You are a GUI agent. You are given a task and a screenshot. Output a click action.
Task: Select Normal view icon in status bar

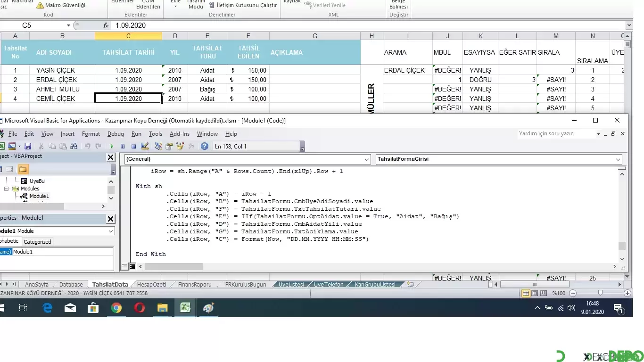pyautogui.click(x=526, y=293)
